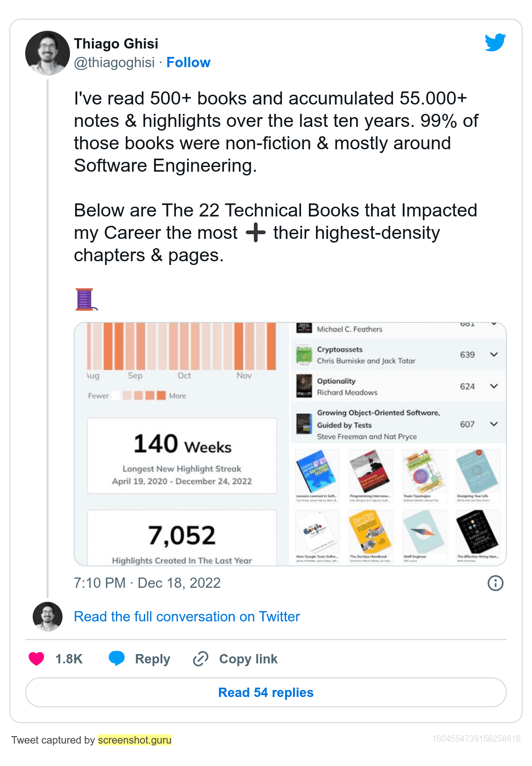Open The DevOps Handbook cover thumbnail
Image resolution: width=532 pixels, height=766 pixels.
[370, 532]
